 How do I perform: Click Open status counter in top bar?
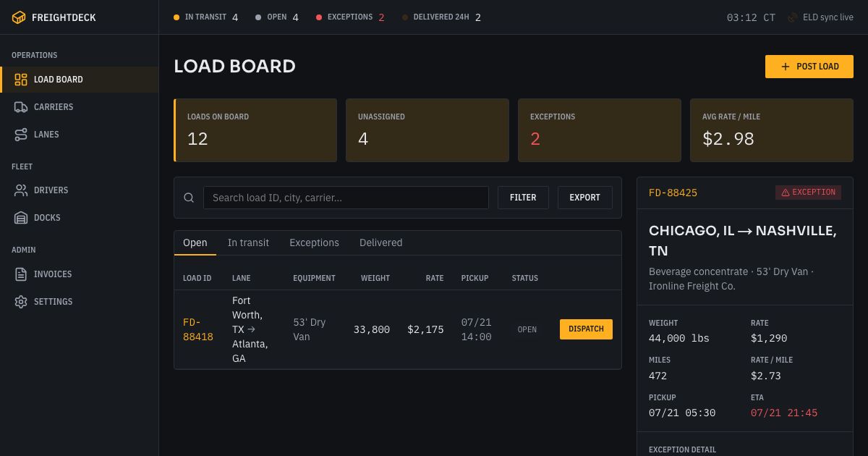277,17
